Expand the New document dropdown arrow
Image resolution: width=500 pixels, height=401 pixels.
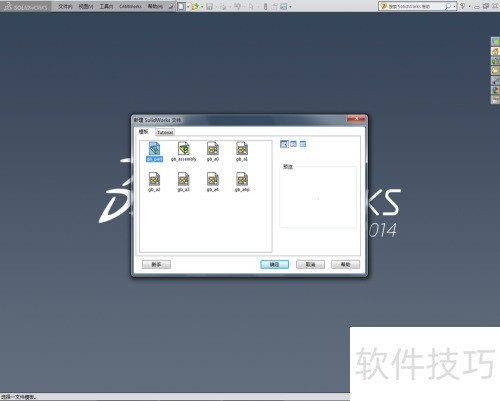click(x=188, y=7)
